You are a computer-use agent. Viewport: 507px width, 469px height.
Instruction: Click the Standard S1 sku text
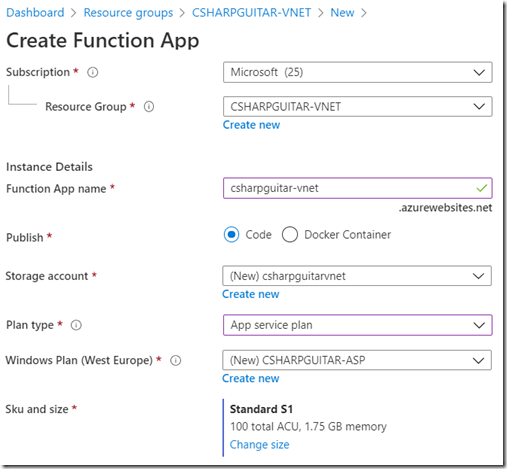[x=261, y=409]
